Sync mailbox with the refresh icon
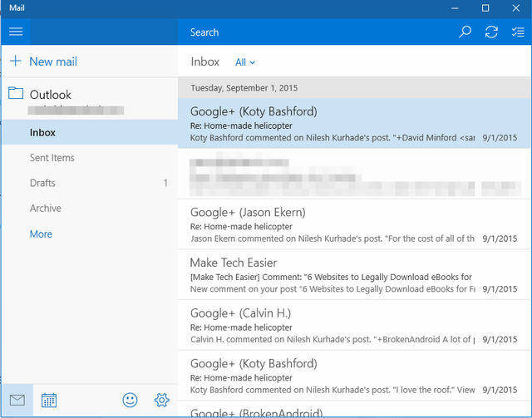Screen dimensions: 532x418 491,32
